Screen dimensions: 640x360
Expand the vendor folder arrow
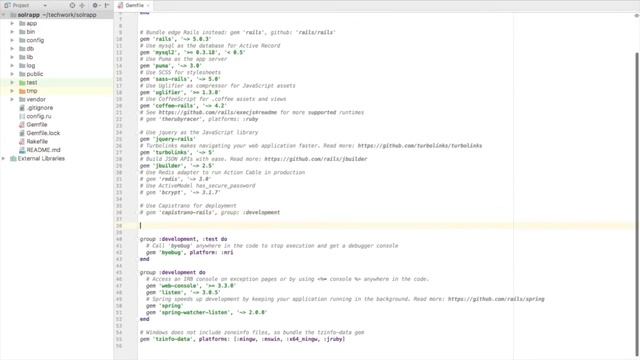pyautogui.click(x=12, y=99)
